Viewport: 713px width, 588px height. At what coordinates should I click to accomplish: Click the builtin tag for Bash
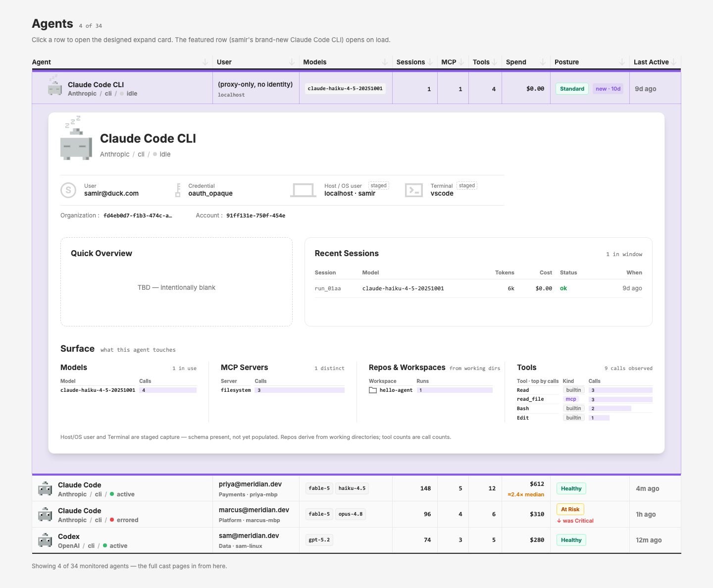573,409
